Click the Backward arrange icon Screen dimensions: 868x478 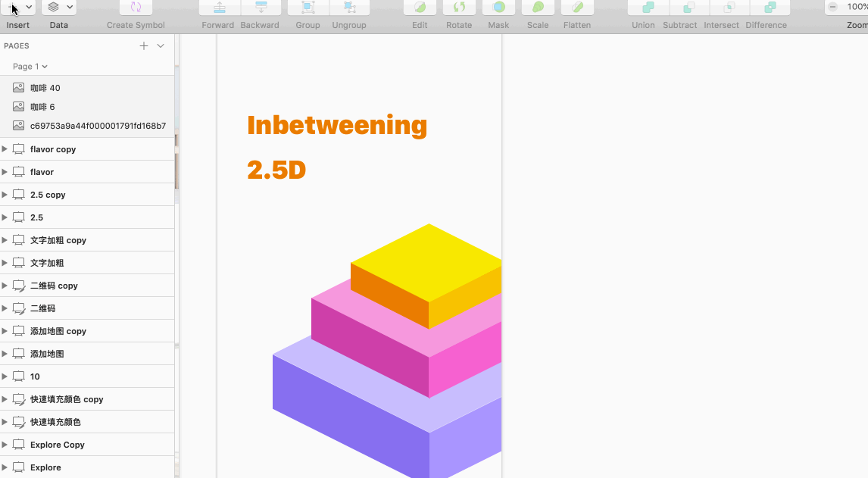coord(261,8)
